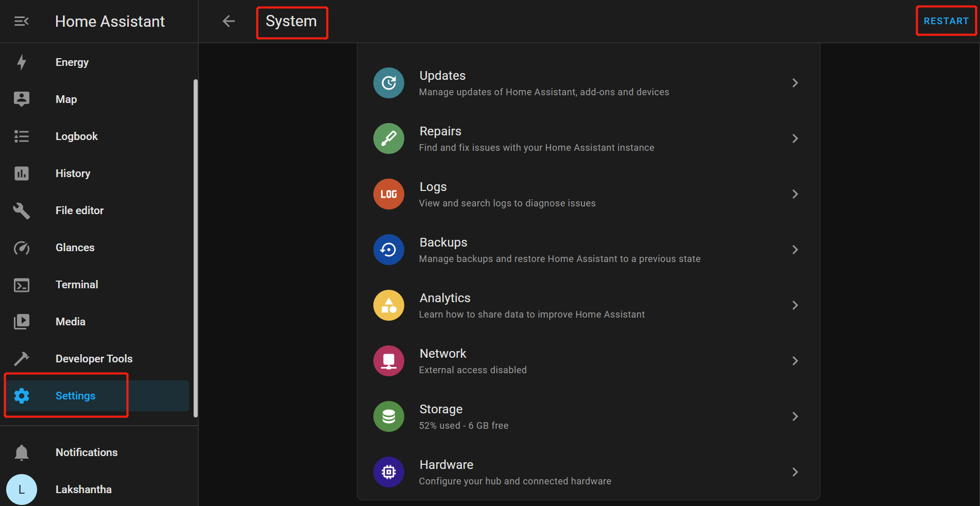Click the sidebar vertical scrollbar

195,248
